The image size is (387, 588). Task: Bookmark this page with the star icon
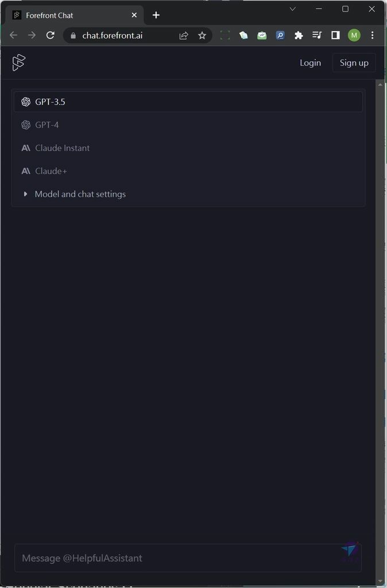(x=202, y=36)
